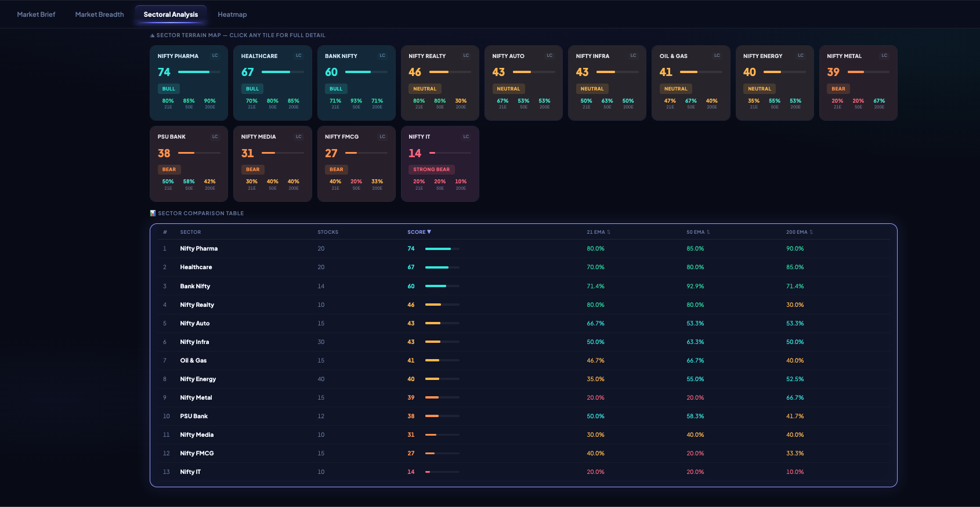Click the 10.0% value in Nifty IT row

pos(795,472)
